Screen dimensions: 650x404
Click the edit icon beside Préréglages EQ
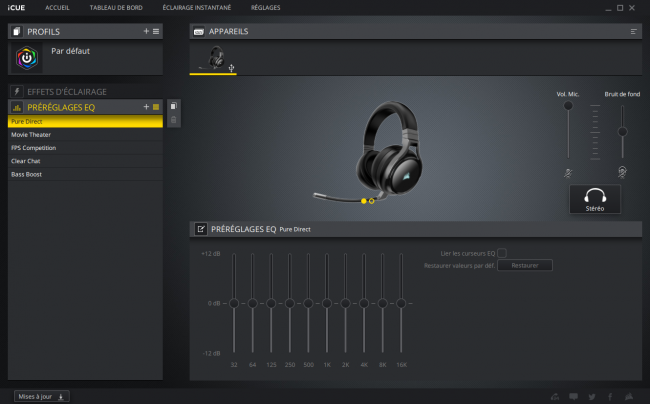coord(201,229)
